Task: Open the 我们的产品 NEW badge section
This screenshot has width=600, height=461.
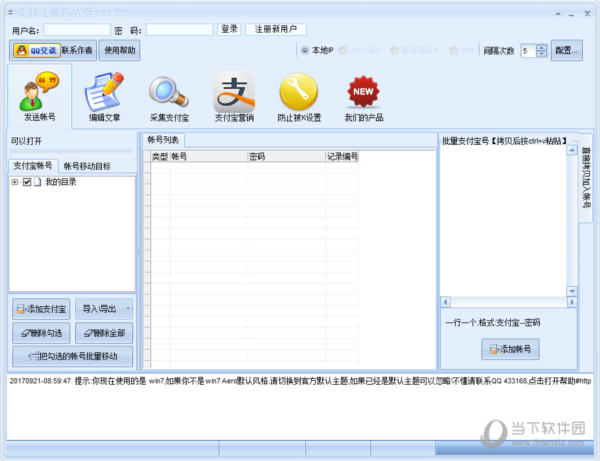Action: 364,96
